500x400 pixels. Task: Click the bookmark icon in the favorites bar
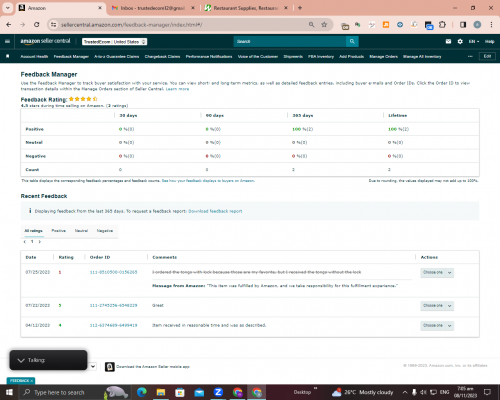coord(8,56)
